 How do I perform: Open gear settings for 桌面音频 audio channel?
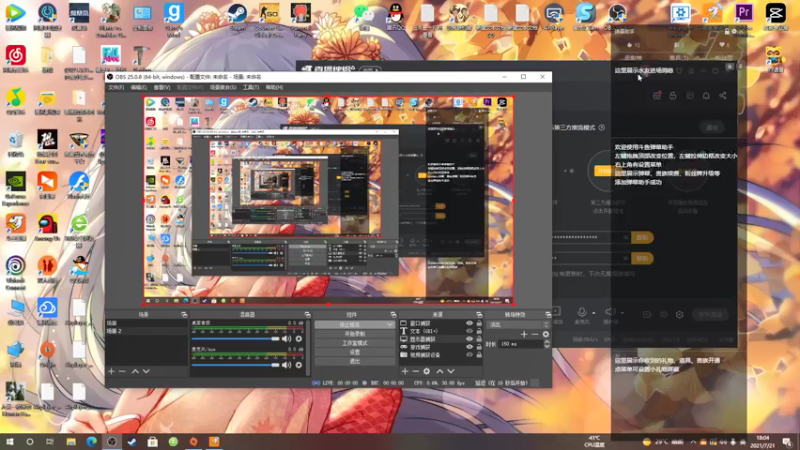(299, 339)
